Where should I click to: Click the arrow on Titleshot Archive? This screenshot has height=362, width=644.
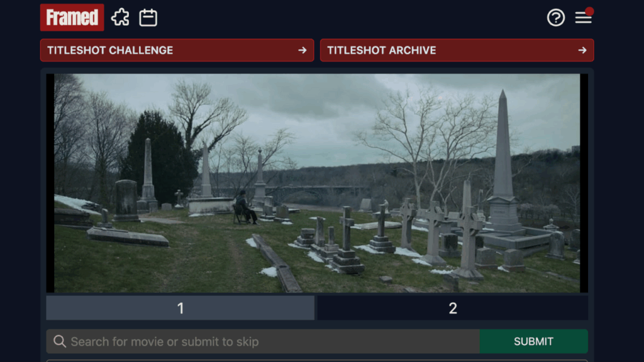click(x=582, y=50)
